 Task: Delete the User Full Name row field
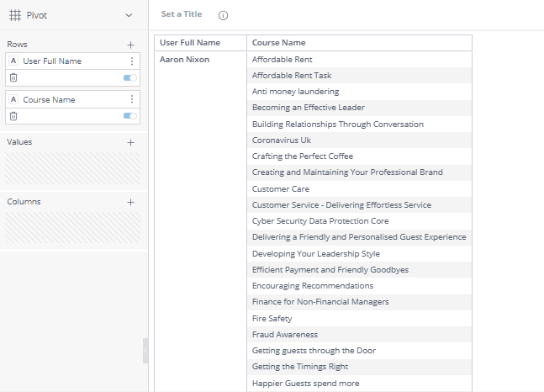13,77
